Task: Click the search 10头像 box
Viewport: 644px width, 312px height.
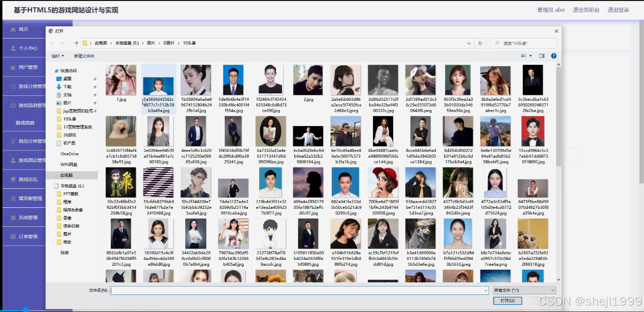Action: [x=524, y=43]
